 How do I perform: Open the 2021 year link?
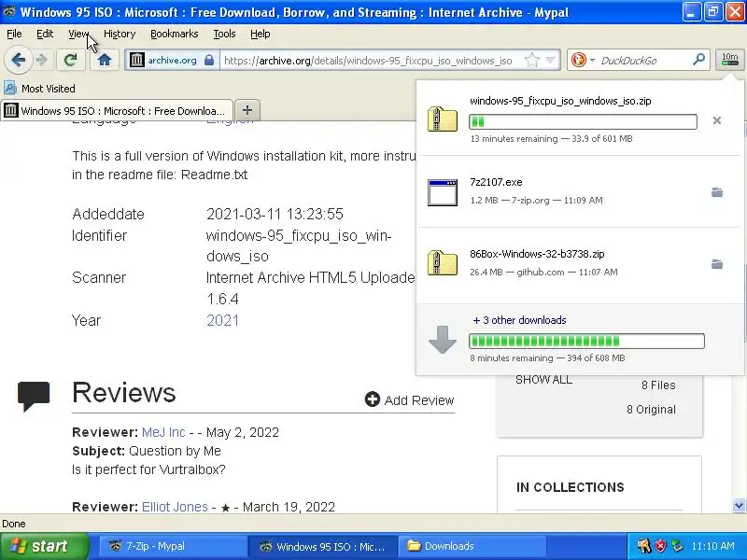(222, 320)
